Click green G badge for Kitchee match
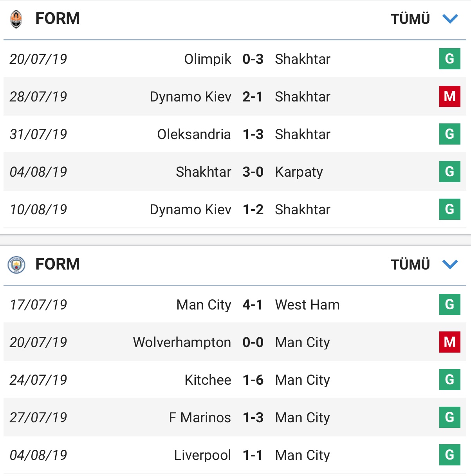 (449, 380)
